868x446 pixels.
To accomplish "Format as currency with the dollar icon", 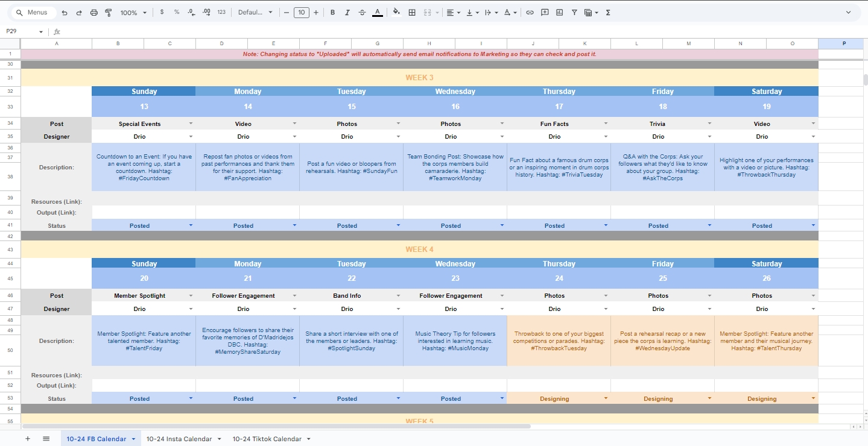I will (x=162, y=12).
